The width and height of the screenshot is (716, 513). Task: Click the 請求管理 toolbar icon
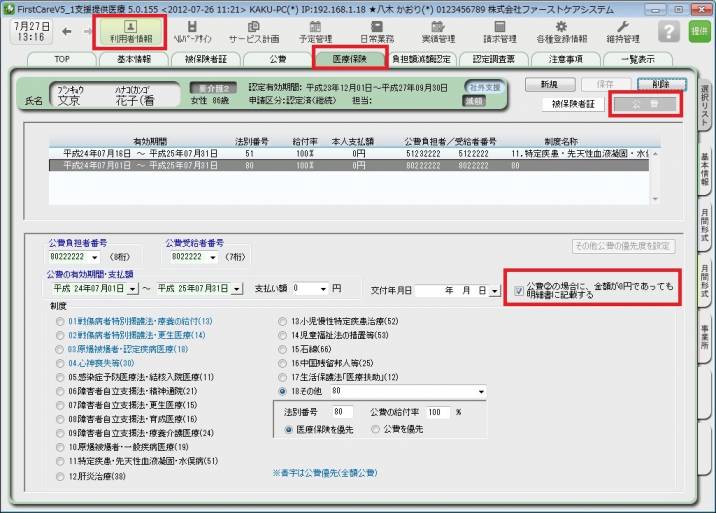tap(499, 31)
